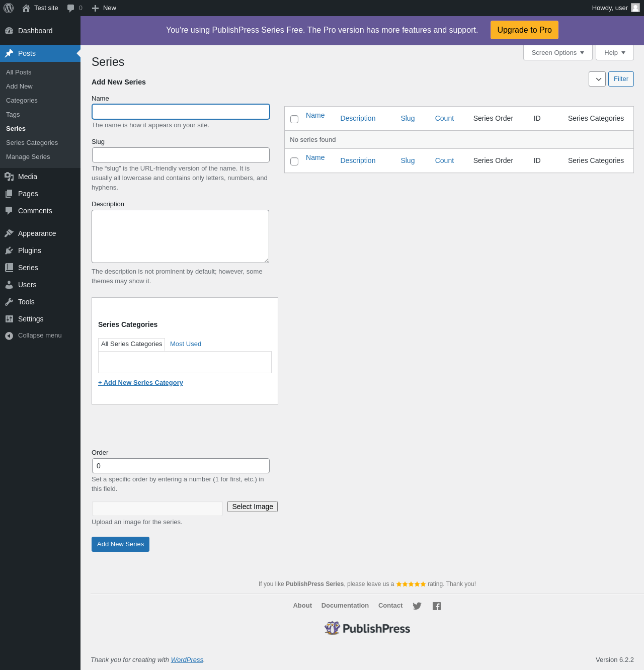
Task: Expand the Help dropdown tab
Action: (614, 53)
